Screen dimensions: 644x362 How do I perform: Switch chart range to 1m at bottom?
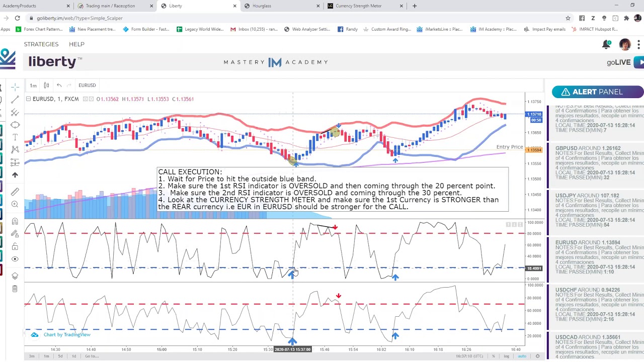pos(46,356)
